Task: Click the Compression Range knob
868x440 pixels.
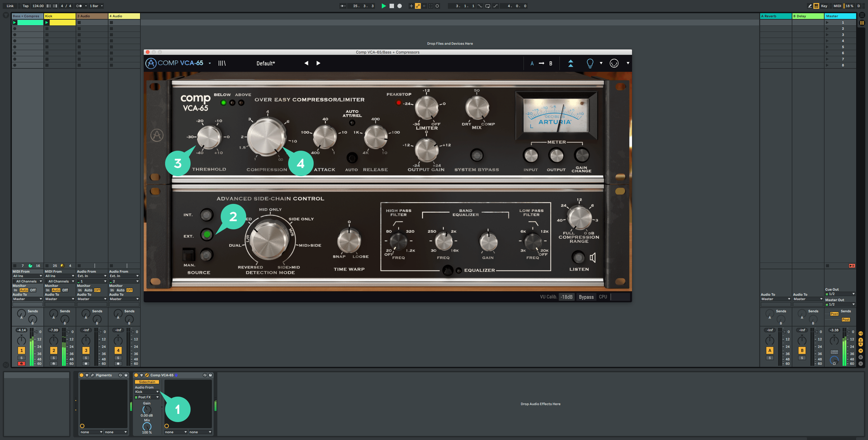Action: [579, 218]
